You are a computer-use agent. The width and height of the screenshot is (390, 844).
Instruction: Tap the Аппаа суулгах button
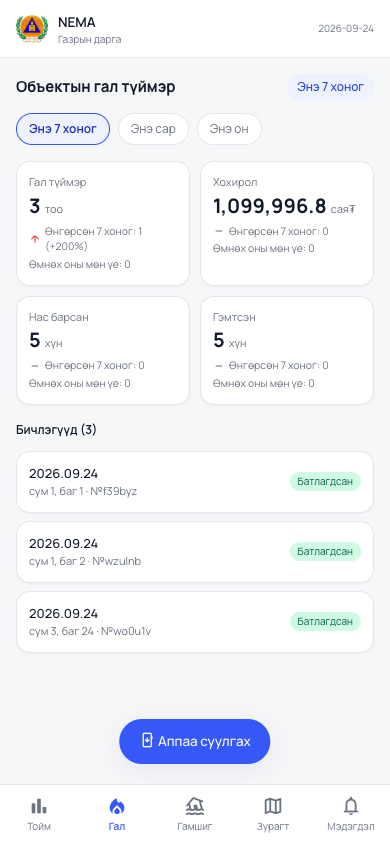pyautogui.click(x=195, y=741)
